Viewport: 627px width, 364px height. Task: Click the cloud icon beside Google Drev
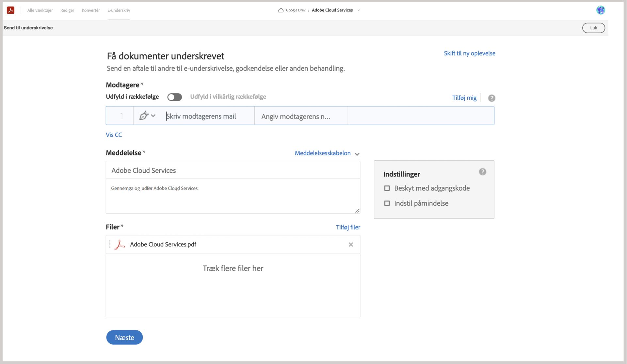tap(281, 10)
